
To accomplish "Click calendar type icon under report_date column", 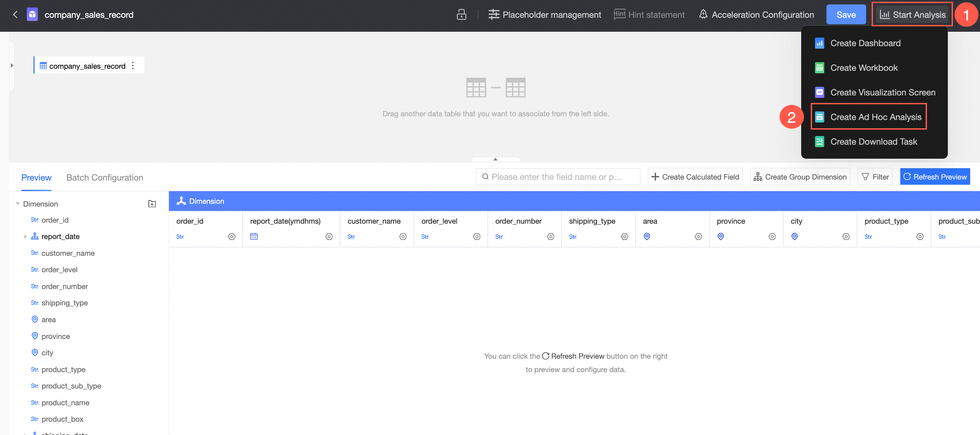I will coord(254,237).
